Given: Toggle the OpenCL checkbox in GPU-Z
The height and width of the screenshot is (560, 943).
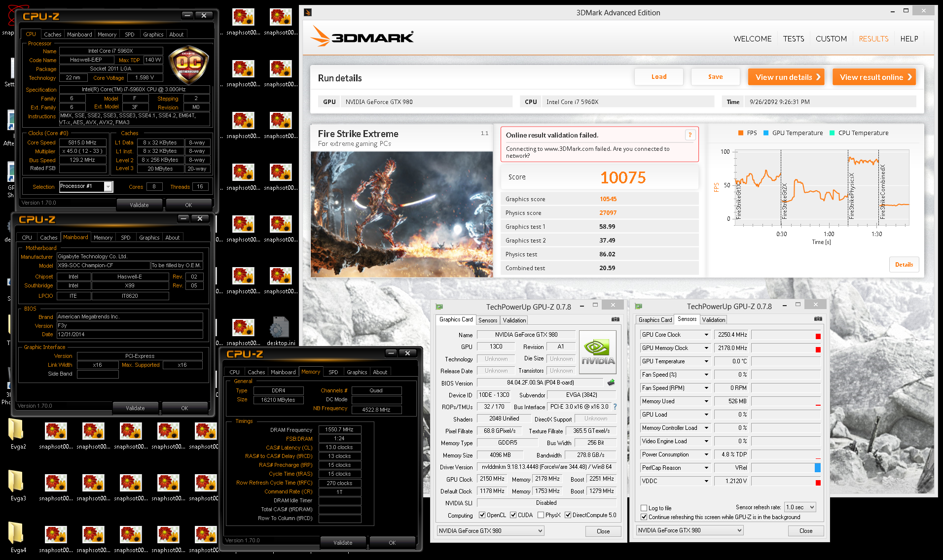Looking at the screenshot, I should coord(482,515).
